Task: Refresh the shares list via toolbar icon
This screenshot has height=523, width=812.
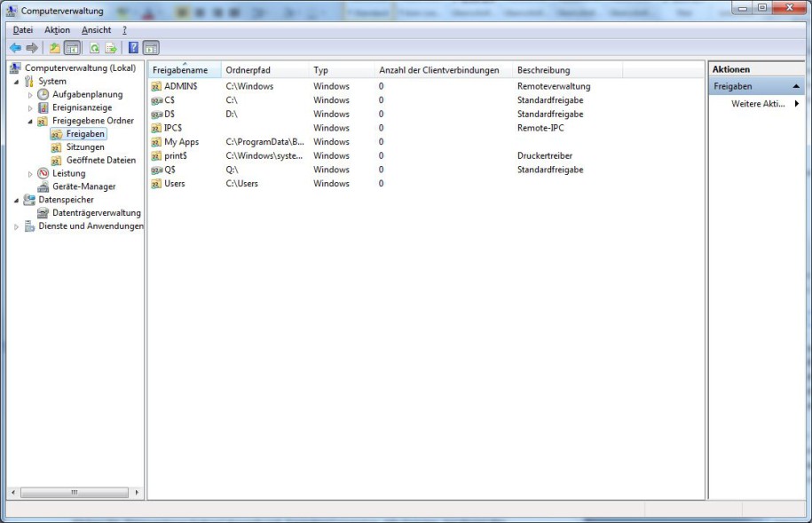Action: 94,48
